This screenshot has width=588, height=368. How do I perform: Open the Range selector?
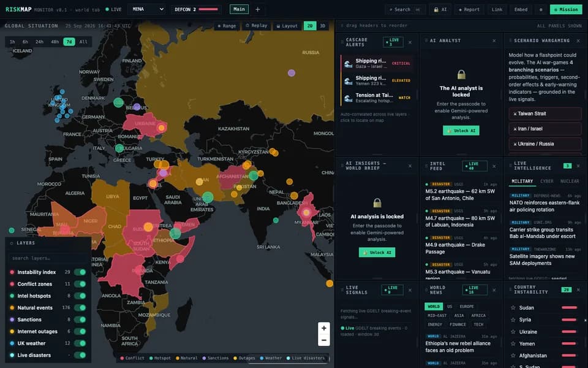click(x=227, y=26)
